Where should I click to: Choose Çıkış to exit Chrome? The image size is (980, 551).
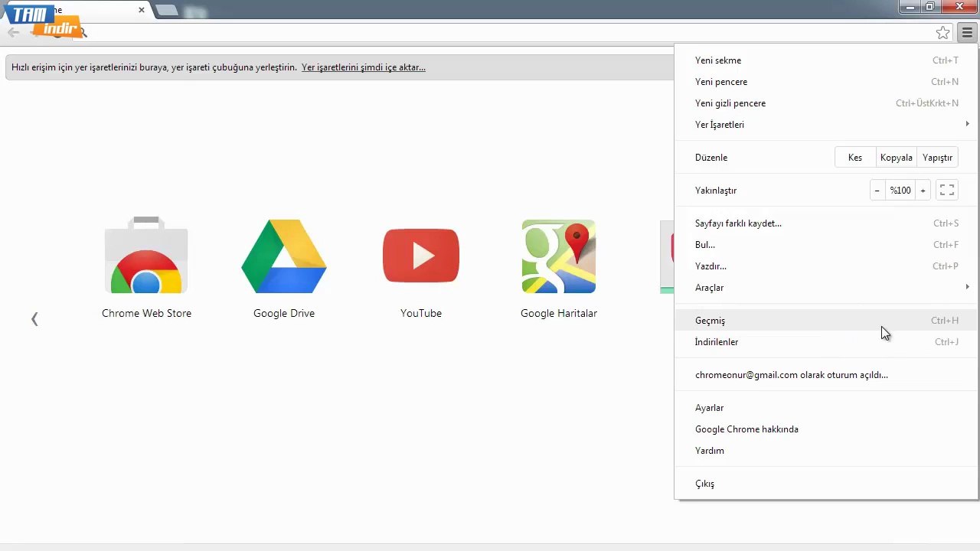coord(825,484)
